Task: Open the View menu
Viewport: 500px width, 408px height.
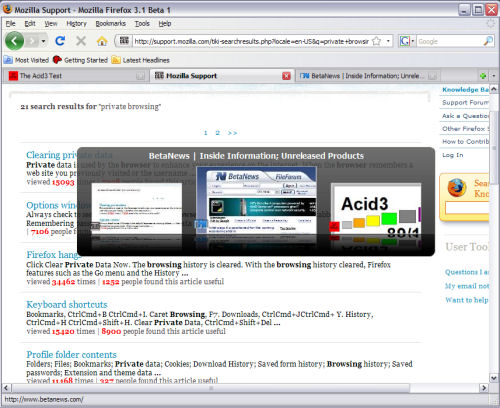Action: coord(51,24)
